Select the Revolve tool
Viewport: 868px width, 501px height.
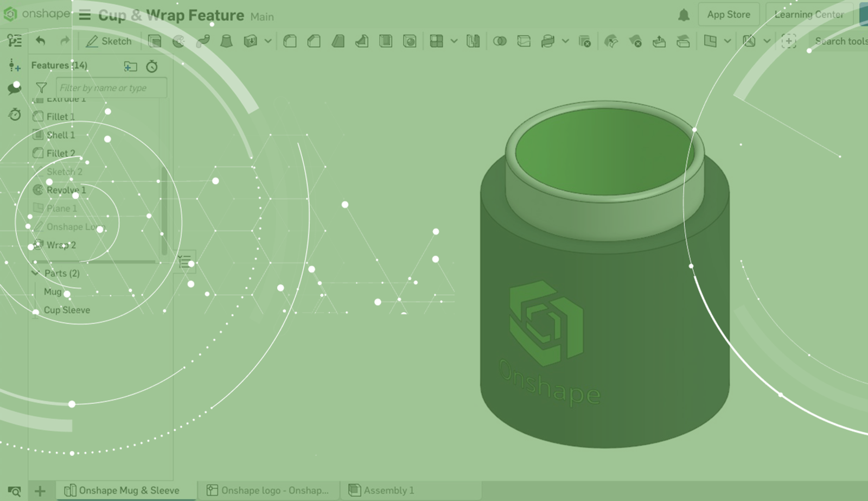178,41
